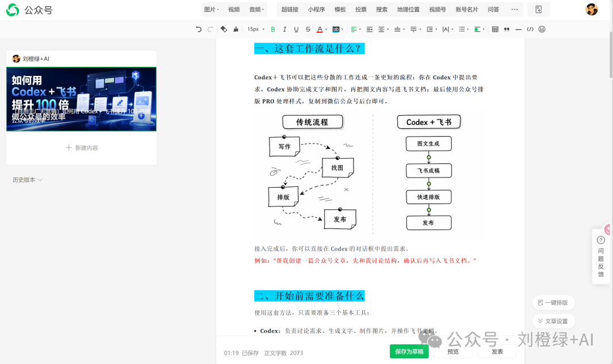This screenshot has width=613, height=364.
Task: Click the heading 二、开始前需要准备什么
Action: 309,295
